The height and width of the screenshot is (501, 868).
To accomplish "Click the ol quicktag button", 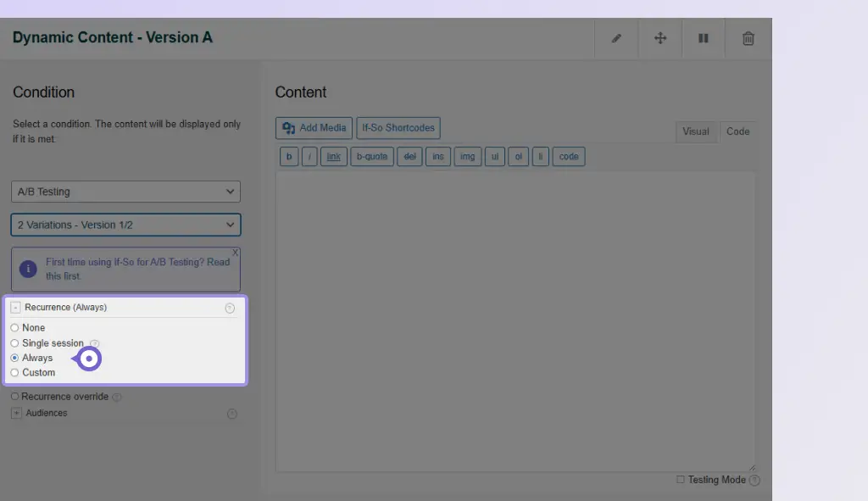I will pos(518,157).
